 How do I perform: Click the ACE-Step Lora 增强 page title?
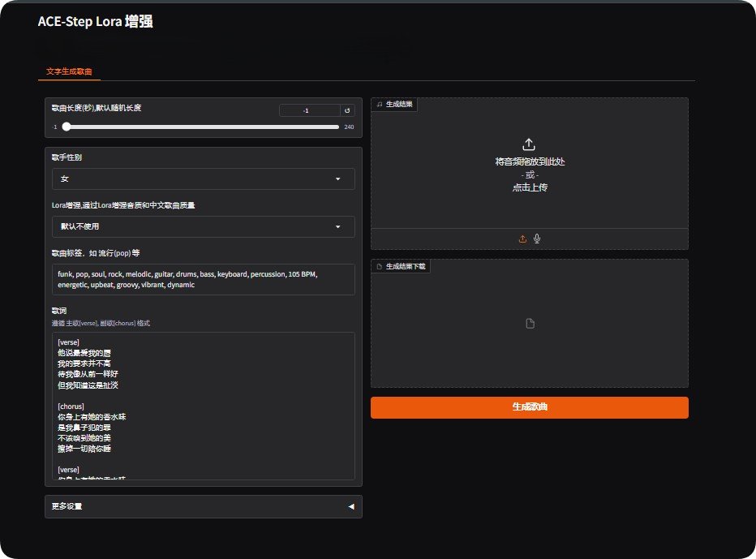[x=95, y=22]
